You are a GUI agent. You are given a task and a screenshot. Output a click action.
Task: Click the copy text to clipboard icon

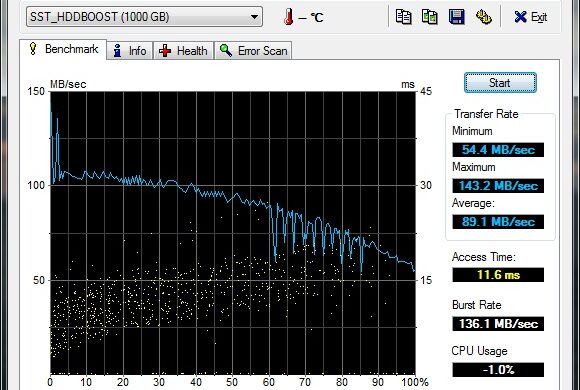[403, 17]
